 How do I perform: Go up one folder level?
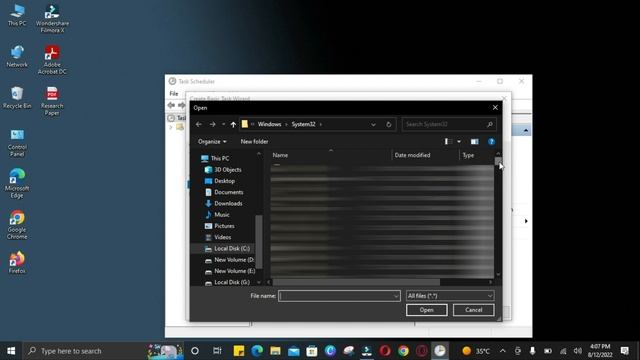[233, 124]
